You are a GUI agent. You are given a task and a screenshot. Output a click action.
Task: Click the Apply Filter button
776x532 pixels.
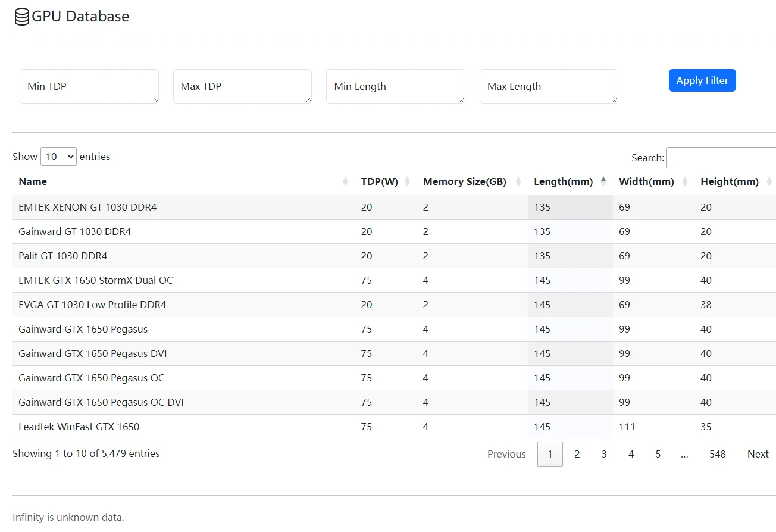(x=702, y=80)
